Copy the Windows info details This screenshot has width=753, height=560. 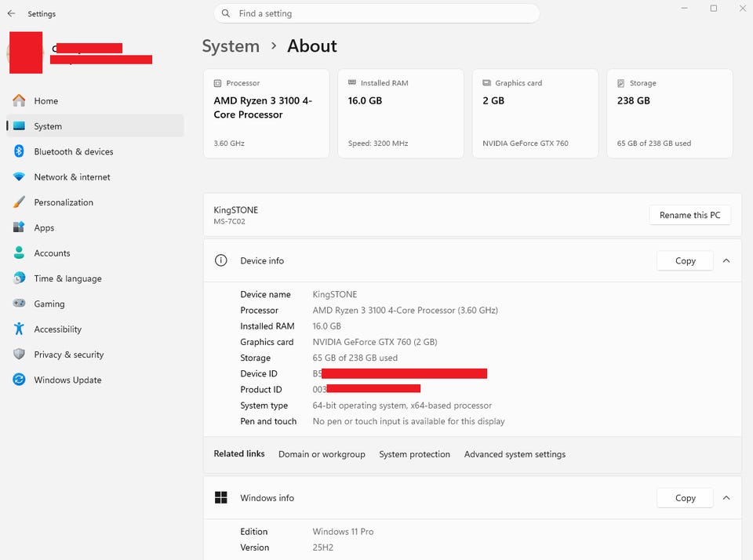pos(685,497)
